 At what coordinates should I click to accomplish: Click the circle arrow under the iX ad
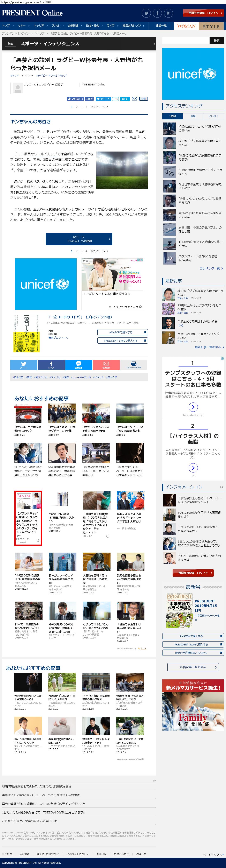coord(193,468)
